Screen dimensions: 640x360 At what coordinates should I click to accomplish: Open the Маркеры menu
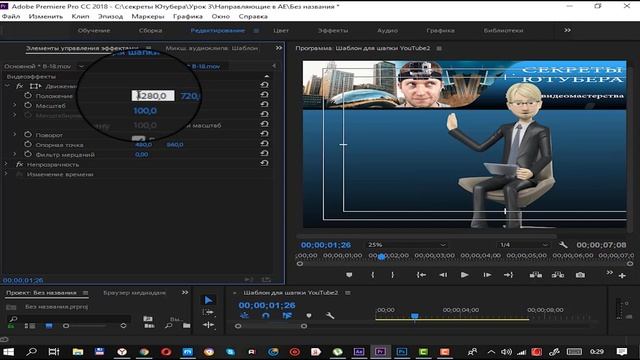(x=148, y=16)
